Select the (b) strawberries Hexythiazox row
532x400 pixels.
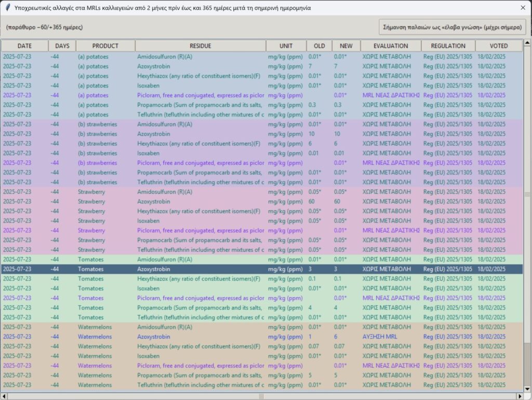pyautogui.click(x=262, y=144)
